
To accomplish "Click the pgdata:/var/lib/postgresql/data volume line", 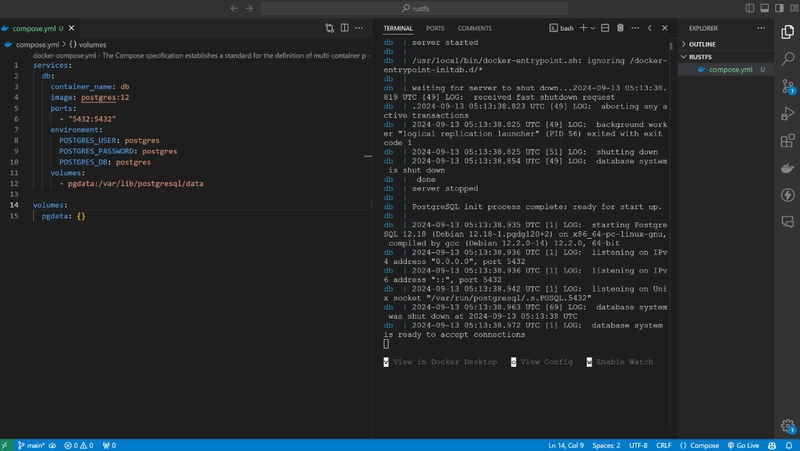I will pos(136,183).
